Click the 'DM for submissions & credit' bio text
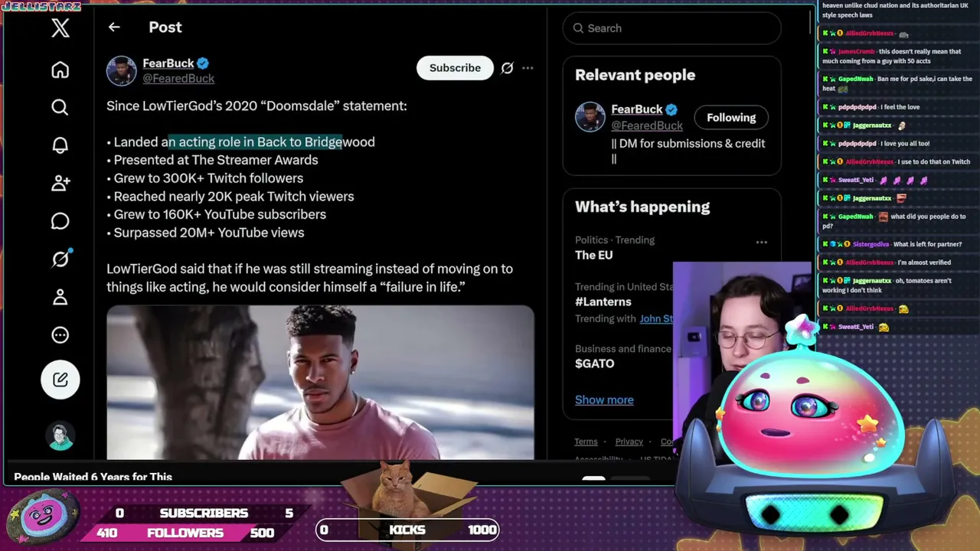The height and width of the screenshot is (551, 980). 688,151
